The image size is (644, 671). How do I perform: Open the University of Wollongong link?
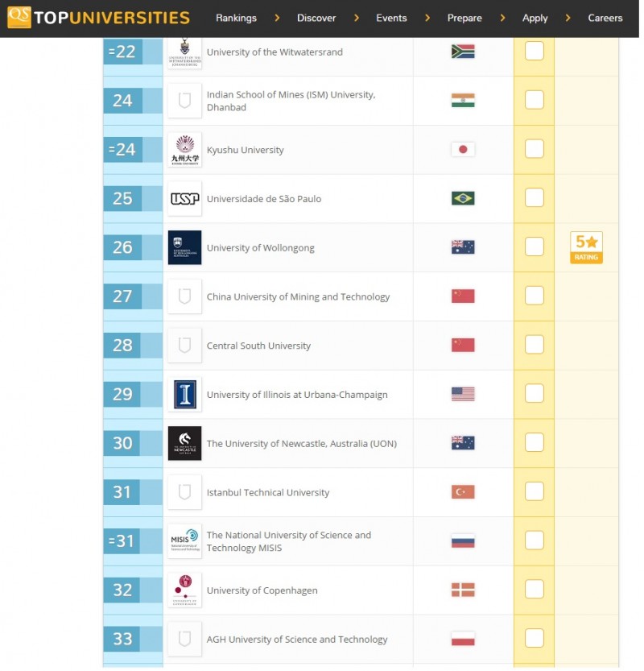pos(261,248)
